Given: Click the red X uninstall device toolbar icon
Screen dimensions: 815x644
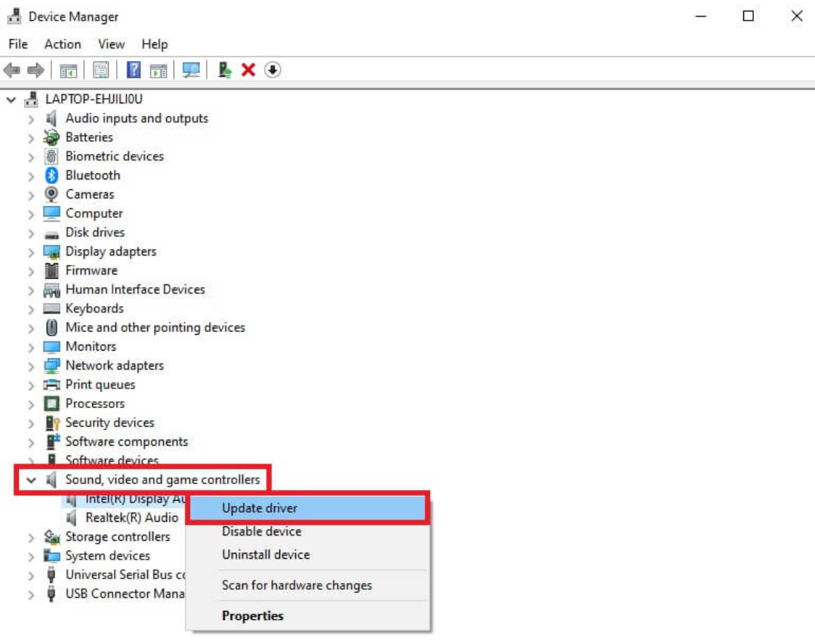Looking at the screenshot, I should coord(248,70).
